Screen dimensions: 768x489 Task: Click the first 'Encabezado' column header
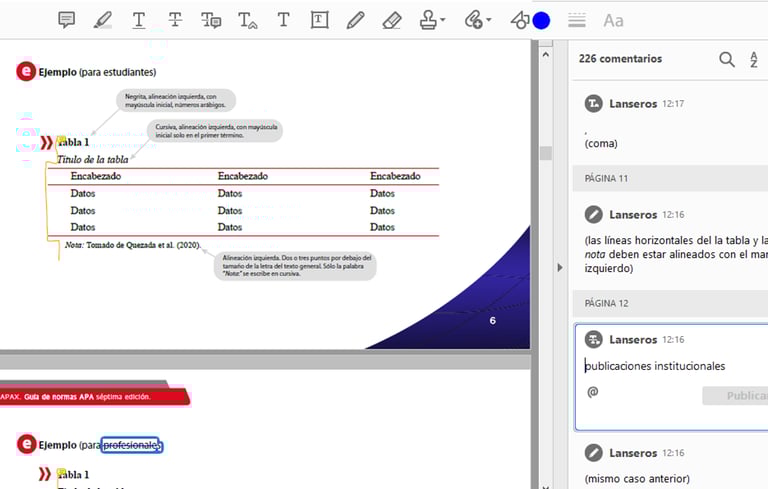[x=96, y=176]
